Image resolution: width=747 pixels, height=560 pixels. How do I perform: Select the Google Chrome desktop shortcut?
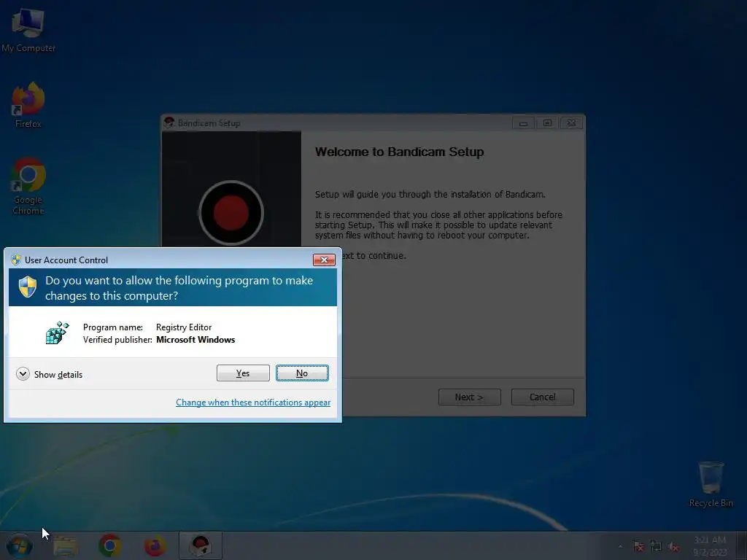28,186
